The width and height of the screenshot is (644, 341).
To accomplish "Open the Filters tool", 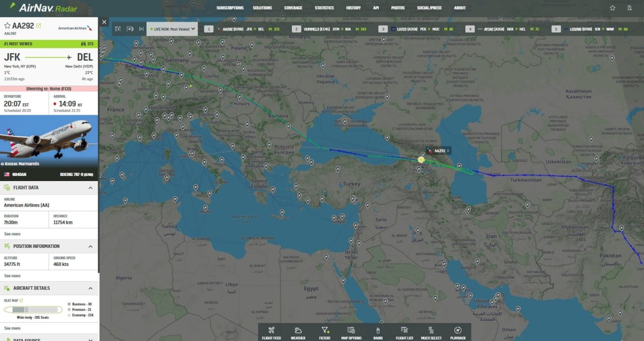I will coord(325,332).
